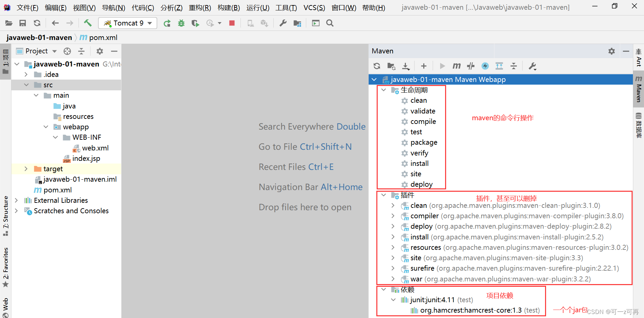Navigate back with the left arrow
The image size is (644, 318).
pos(55,23)
